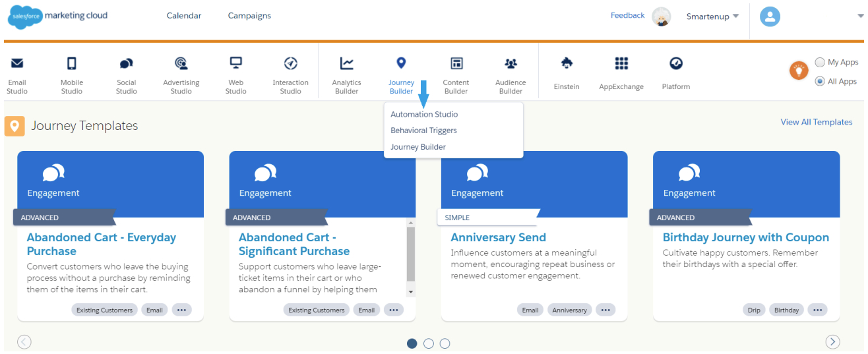Click the Salesforce Marketing Cloud logo
This screenshot has width=868, height=354.
click(58, 16)
